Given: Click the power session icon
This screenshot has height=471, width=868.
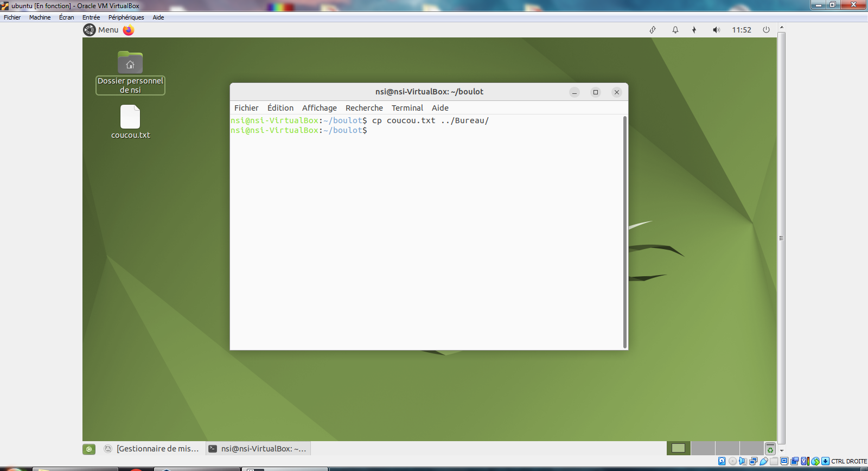Looking at the screenshot, I should (x=766, y=30).
